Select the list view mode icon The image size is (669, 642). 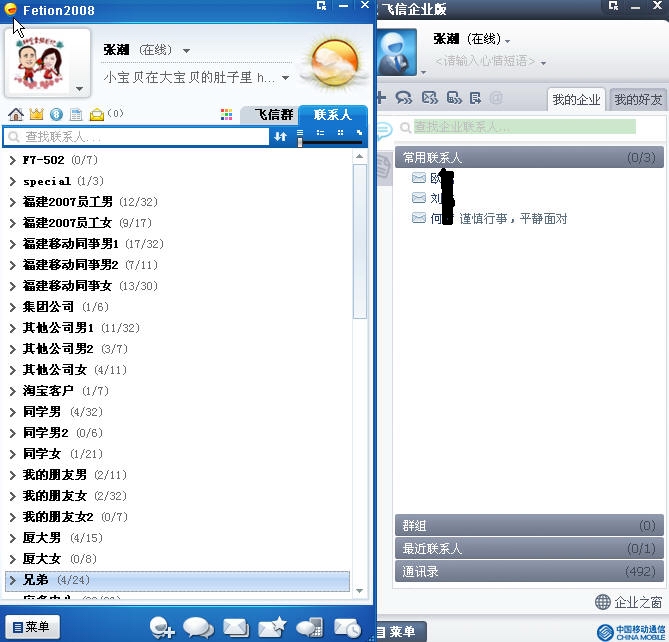pyautogui.click(x=300, y=133)
